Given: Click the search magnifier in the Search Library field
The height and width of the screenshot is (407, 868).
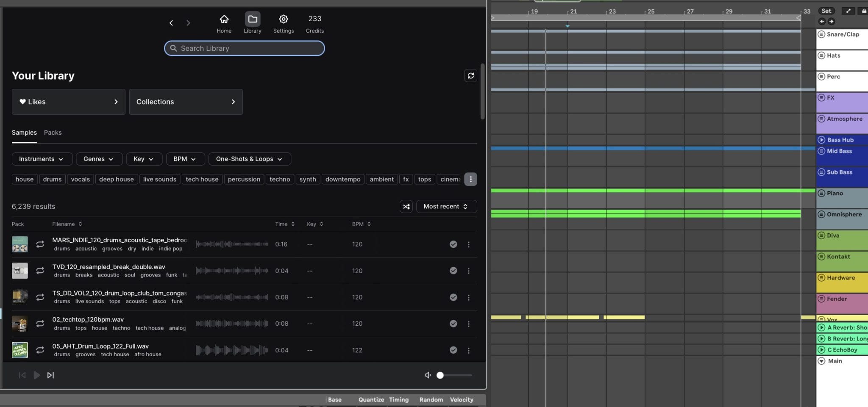Looking at the screenshot, I should click(x=174, y=48).
